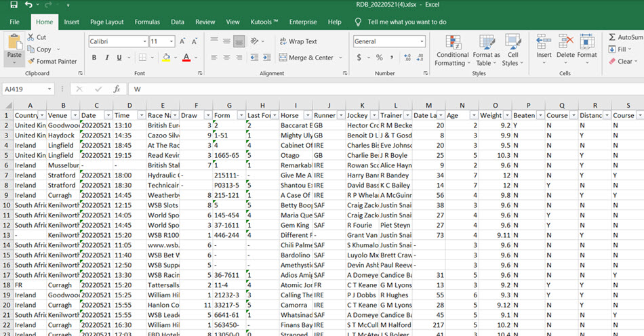Apply the yellow Fill Color swatch

click(x=167, y=58)
